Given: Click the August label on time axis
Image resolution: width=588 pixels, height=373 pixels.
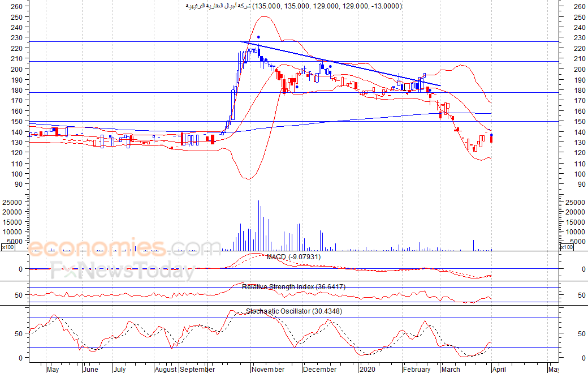Looking at the screenshot, I should pos(165,369).
